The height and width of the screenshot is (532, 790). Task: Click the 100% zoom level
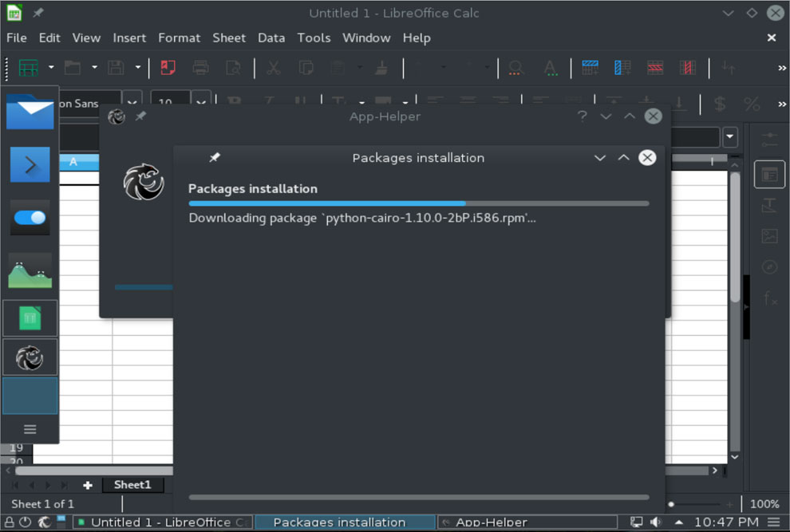(764, 504)
